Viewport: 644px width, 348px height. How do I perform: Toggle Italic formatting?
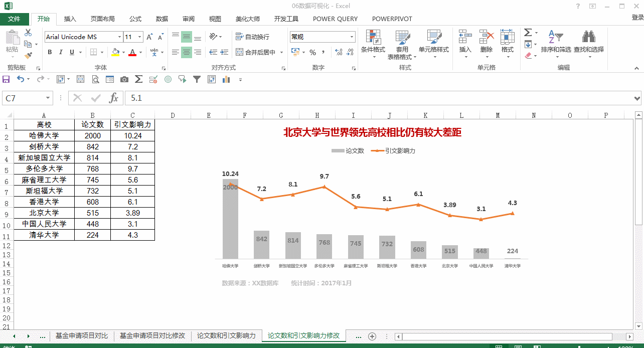[x=61, y=52]
